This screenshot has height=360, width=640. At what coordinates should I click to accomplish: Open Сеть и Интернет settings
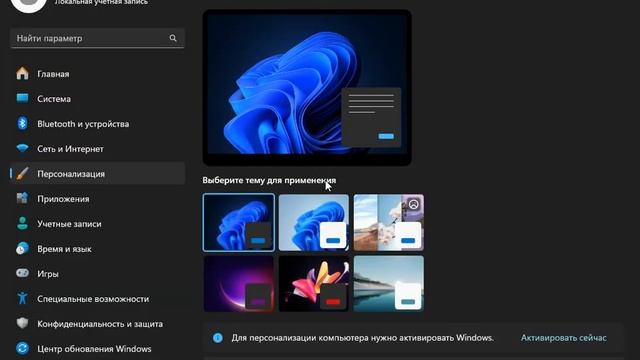coord(70,149)
